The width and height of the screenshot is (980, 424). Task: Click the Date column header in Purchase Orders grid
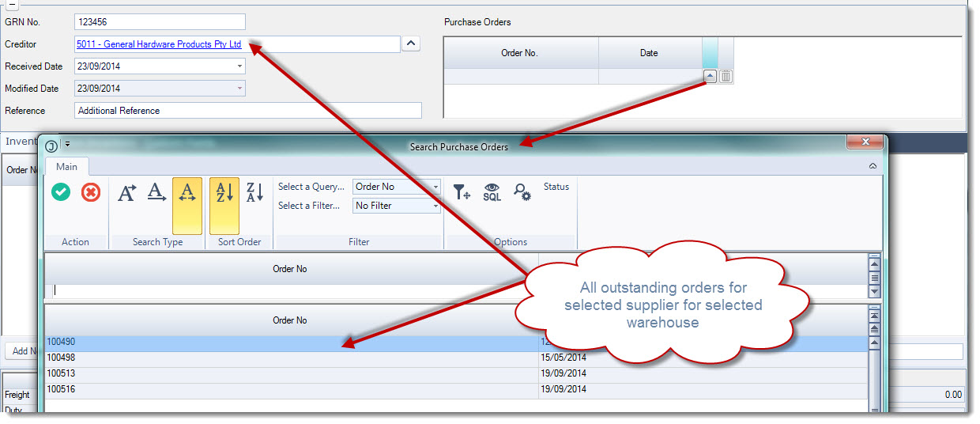[649, 53]
